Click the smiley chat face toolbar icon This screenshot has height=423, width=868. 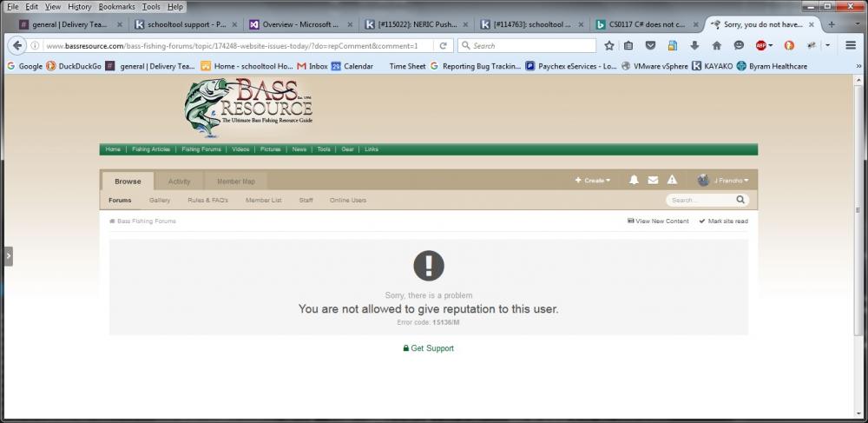(739, 46)
